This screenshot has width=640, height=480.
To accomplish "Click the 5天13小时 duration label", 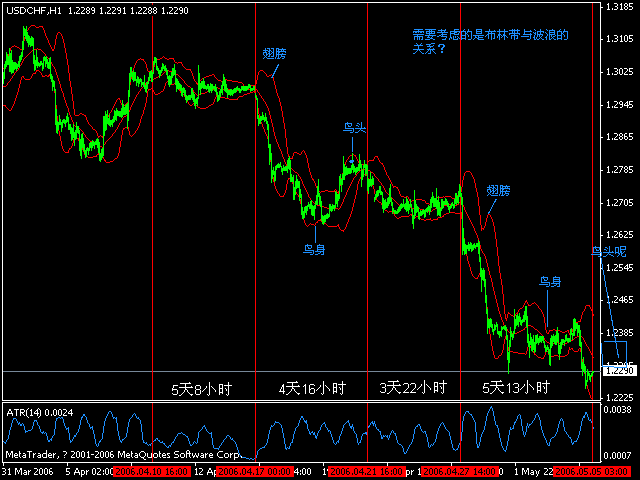I will click(516, 387).
